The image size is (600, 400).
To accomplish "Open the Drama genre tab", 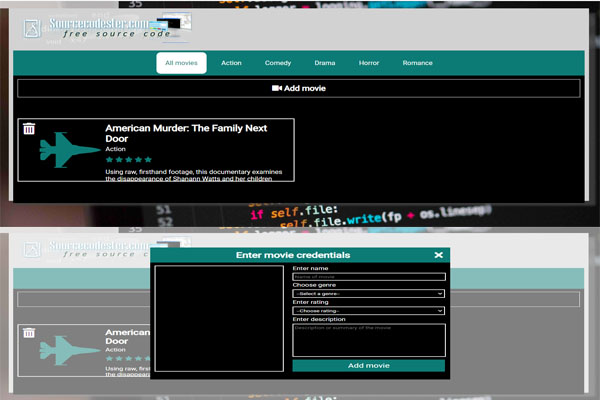I will [x=325, y=63].
